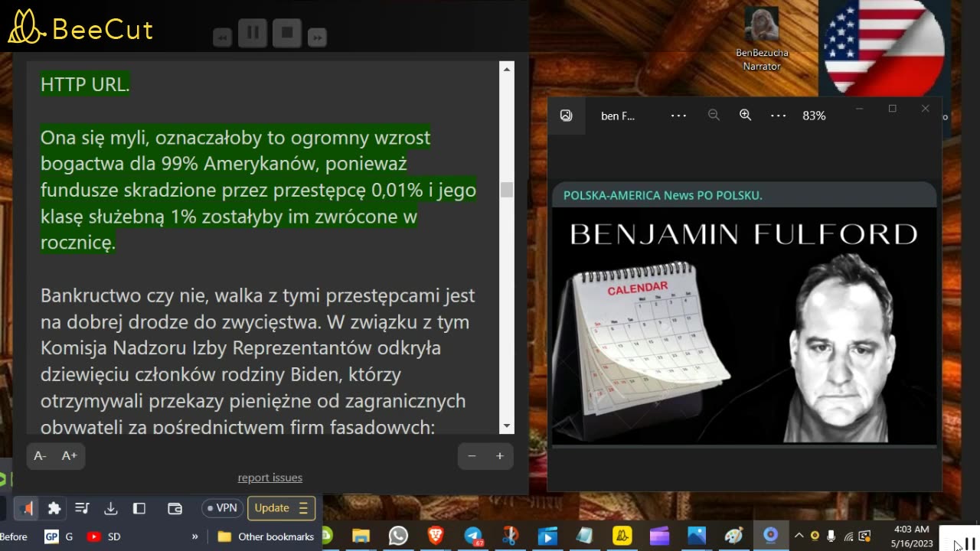
Task: Open the network Wi-Fi tray icon
Action: [x=848, y=536]
